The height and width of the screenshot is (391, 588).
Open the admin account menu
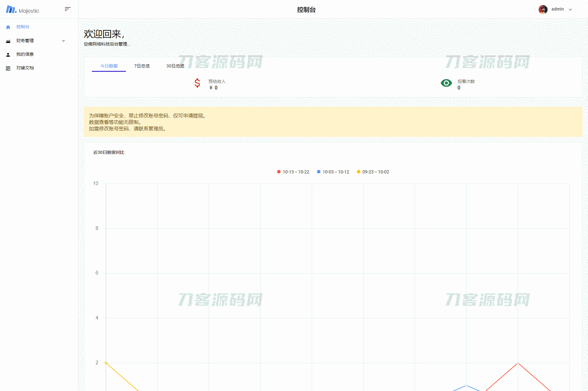point(557,9)
